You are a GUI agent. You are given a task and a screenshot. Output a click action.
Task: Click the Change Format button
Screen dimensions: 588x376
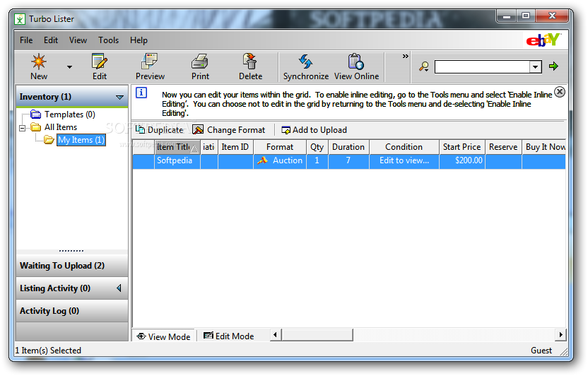pyautogui.click(x=229, y=130)
